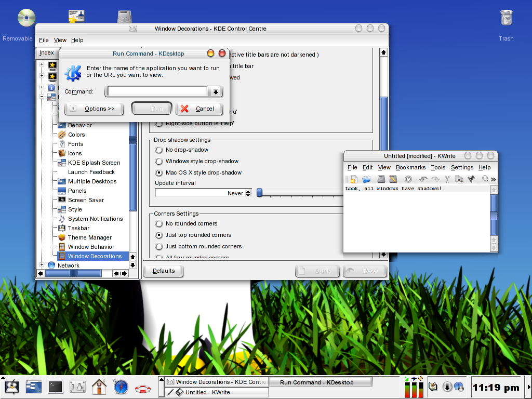Open the Command history dropdown arrow
The width and height of the screenshot is (532, 399).
[x=216, y=91]
